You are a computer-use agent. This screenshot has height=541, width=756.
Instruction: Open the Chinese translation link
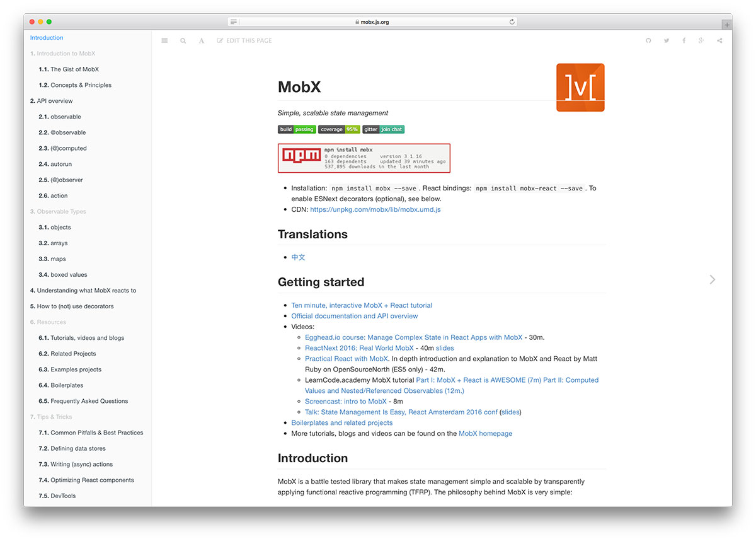tap(299, 257)
